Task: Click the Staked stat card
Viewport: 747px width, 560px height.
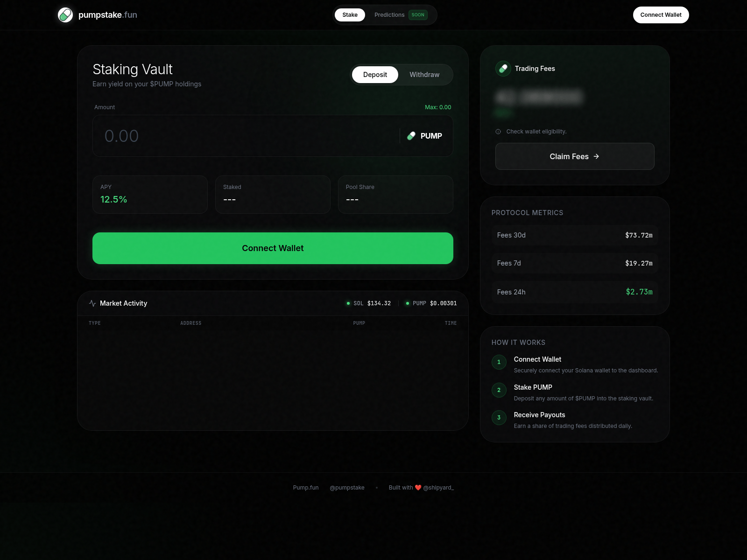Action: click(x=273, y=195)
